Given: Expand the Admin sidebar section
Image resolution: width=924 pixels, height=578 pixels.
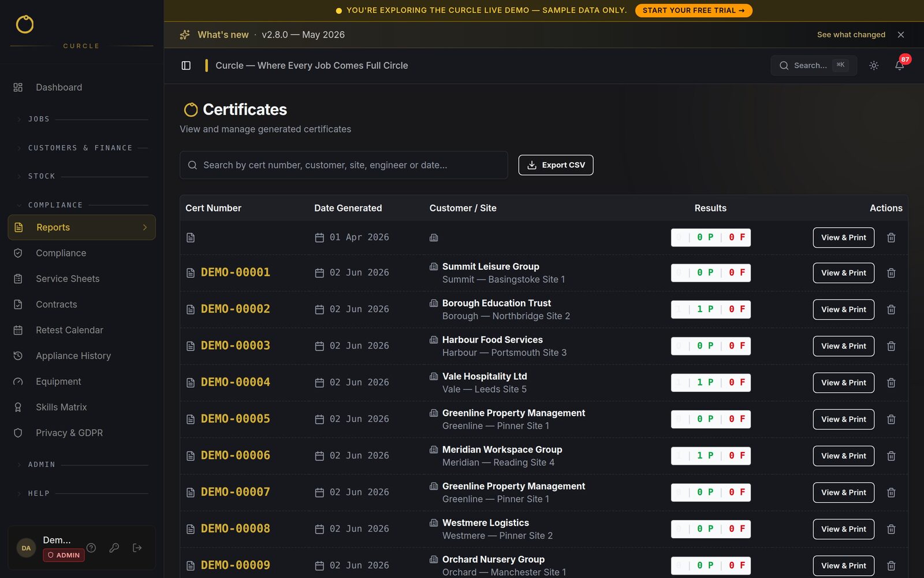Looking at the screenshot, I should coord(81,465).
